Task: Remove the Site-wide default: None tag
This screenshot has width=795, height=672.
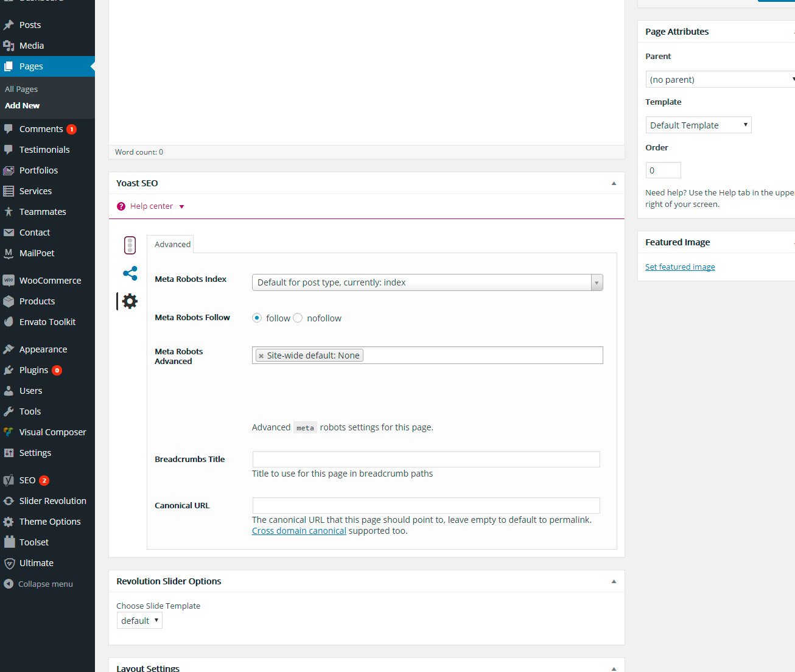Action: [x=261, y=356]
